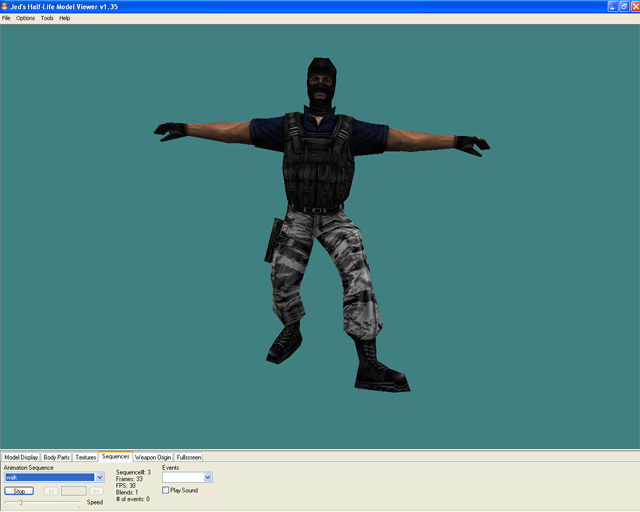Viewport: 640px width, 512px height.
Task: Open the Tools menu
Action: click(x=47, y=18)
